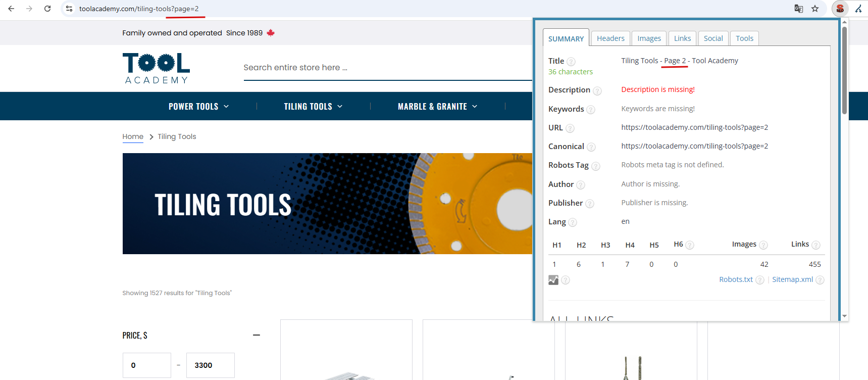Click the 'Author is missing.' text
The width and height of the screenshot is (868, 380).
click(x=650, y=184)
